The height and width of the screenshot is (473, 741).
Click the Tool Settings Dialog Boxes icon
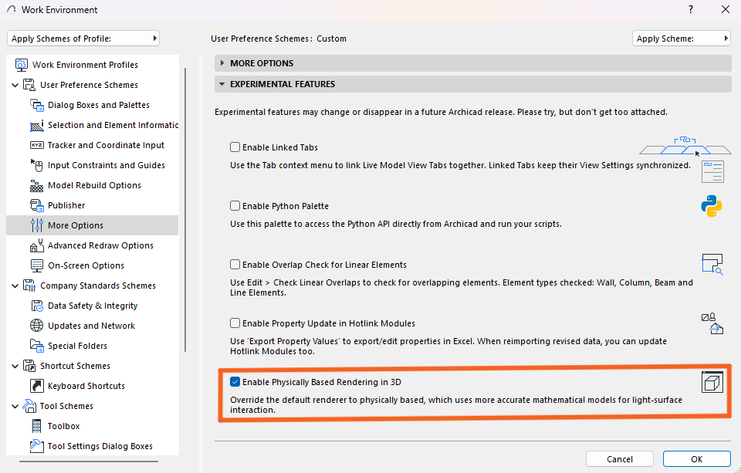37,446
